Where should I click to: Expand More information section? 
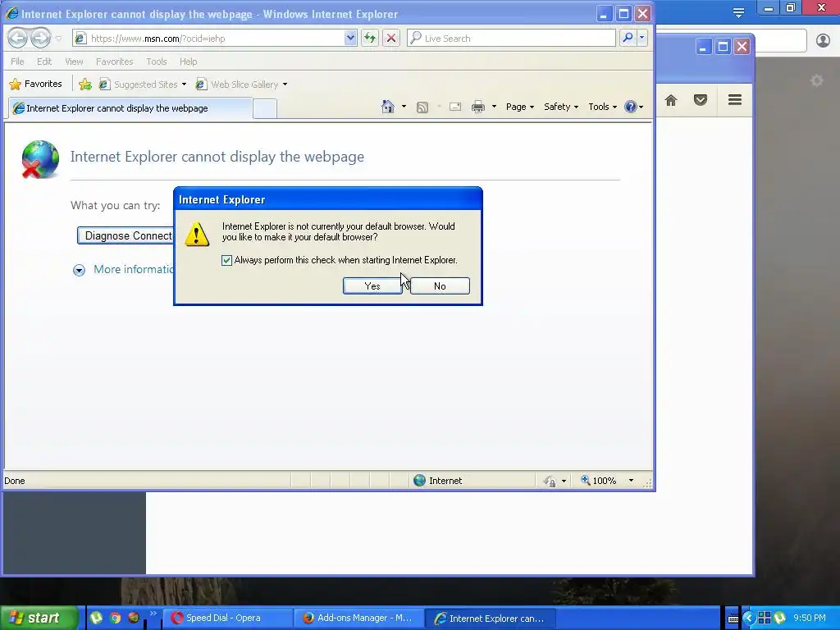tap(79, 270)
